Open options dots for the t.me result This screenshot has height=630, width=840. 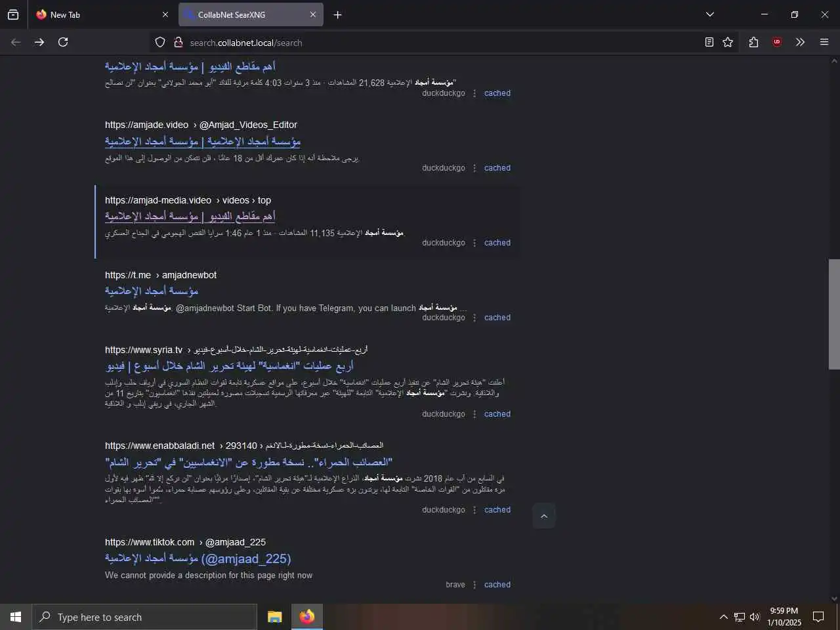474,318
